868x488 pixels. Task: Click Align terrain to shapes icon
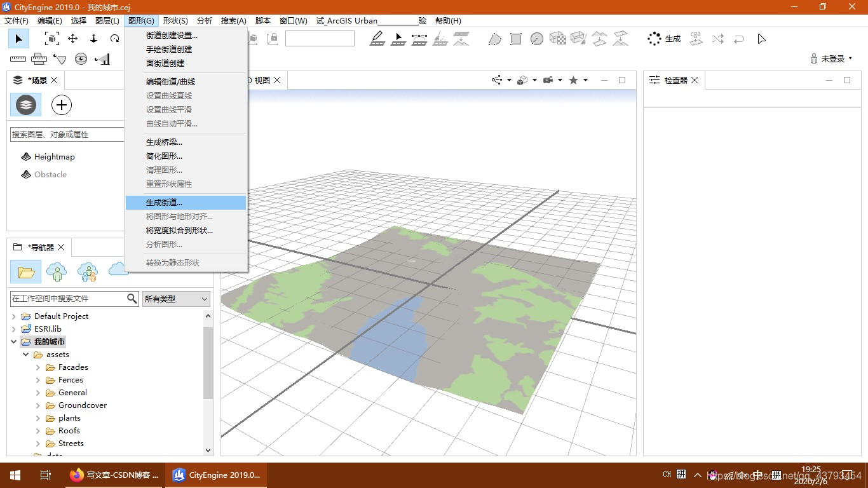(599, 39)
